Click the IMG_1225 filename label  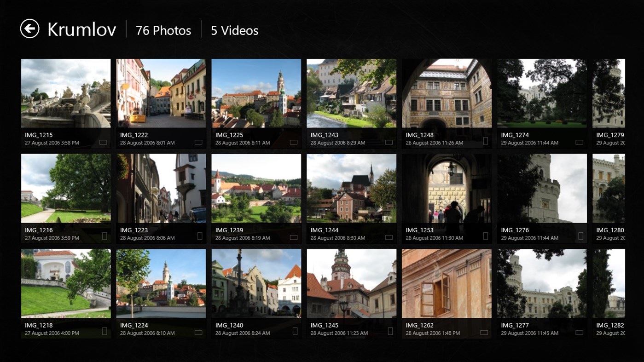[x=229, y=135]
